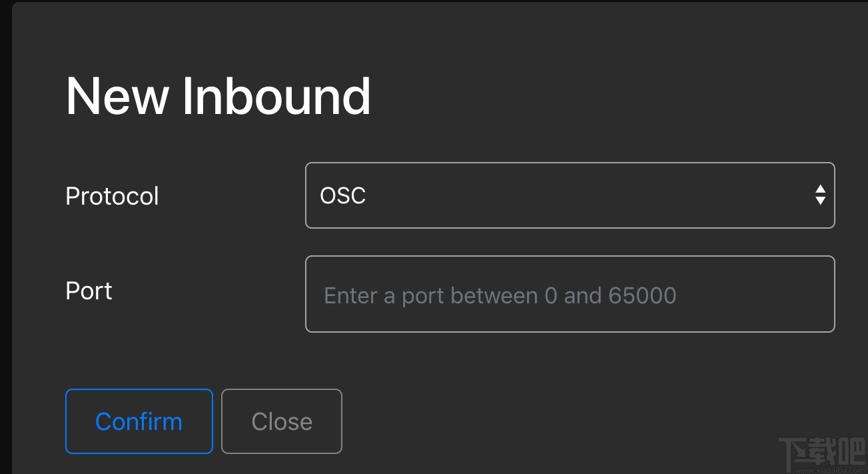Click the word Inbound in the title
Image resolution: width=868 pixels, height=474 pixels.
[276, 97]
